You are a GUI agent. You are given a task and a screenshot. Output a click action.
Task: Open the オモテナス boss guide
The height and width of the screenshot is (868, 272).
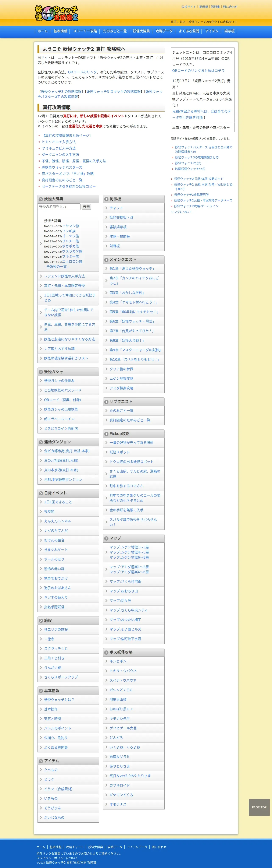(x=118, y=804)
